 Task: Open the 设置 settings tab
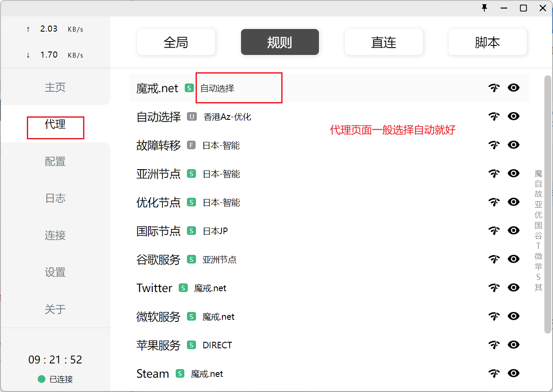click(x=55, y=272)
